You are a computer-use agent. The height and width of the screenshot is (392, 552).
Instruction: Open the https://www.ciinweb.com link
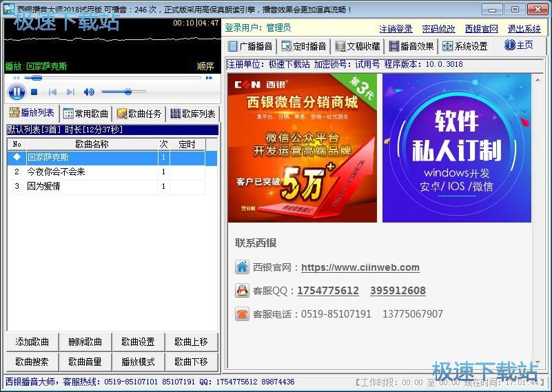360,268
